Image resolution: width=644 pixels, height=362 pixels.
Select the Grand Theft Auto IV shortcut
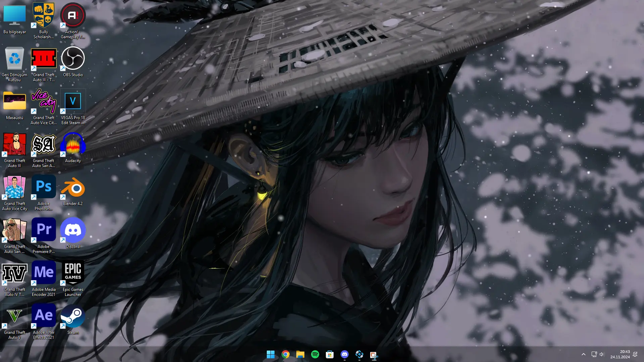14,279
